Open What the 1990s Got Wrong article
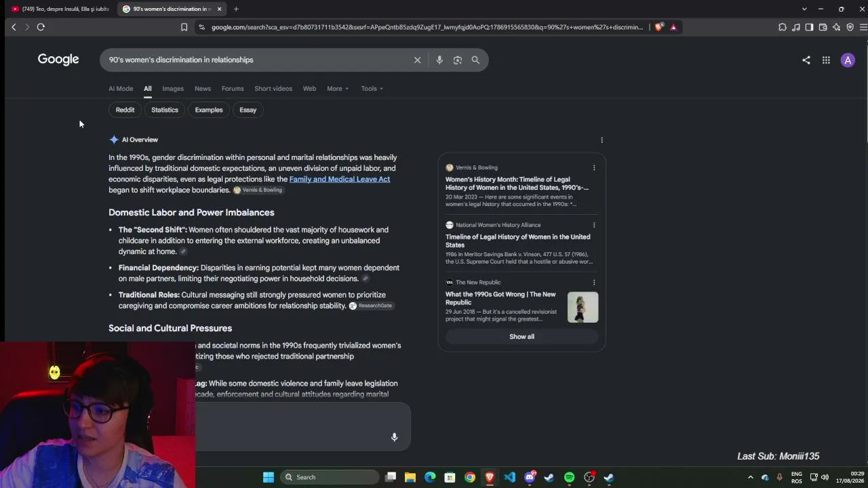The height and width of the screenshot is (488, 868). [x=500, y=298]
